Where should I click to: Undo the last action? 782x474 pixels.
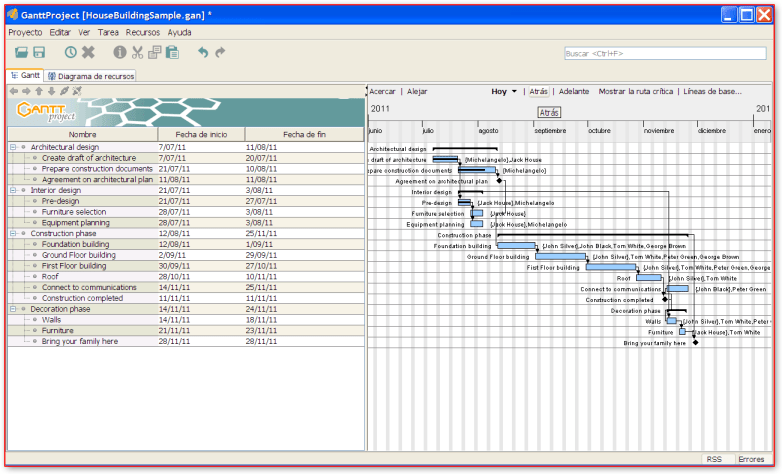[x=202, y=52]
